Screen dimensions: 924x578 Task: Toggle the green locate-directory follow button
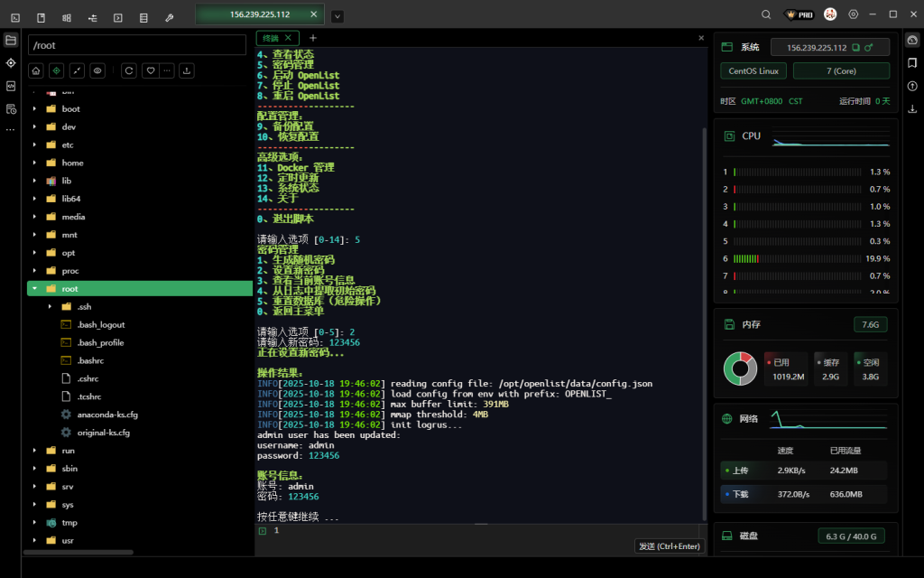coord(56,70)
